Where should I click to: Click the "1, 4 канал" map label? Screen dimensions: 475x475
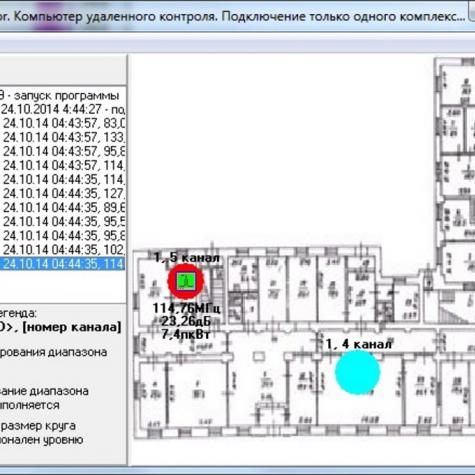coord(359,344)
